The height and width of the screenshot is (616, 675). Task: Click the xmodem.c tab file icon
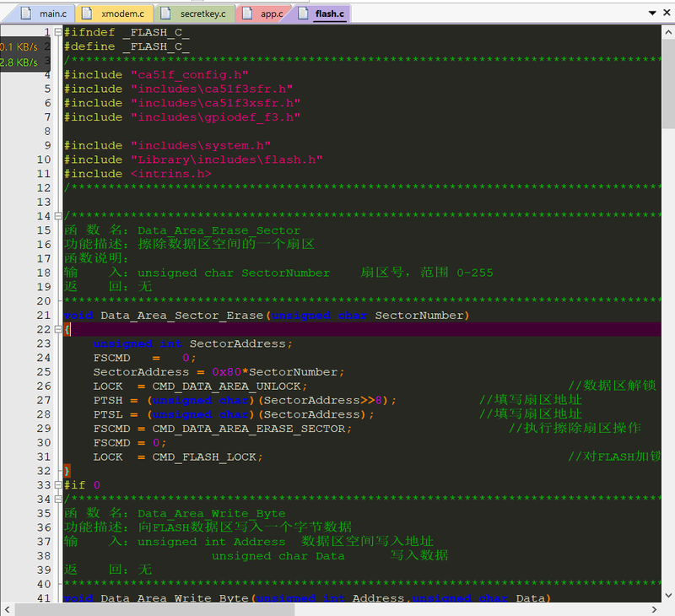coord(87,14)
